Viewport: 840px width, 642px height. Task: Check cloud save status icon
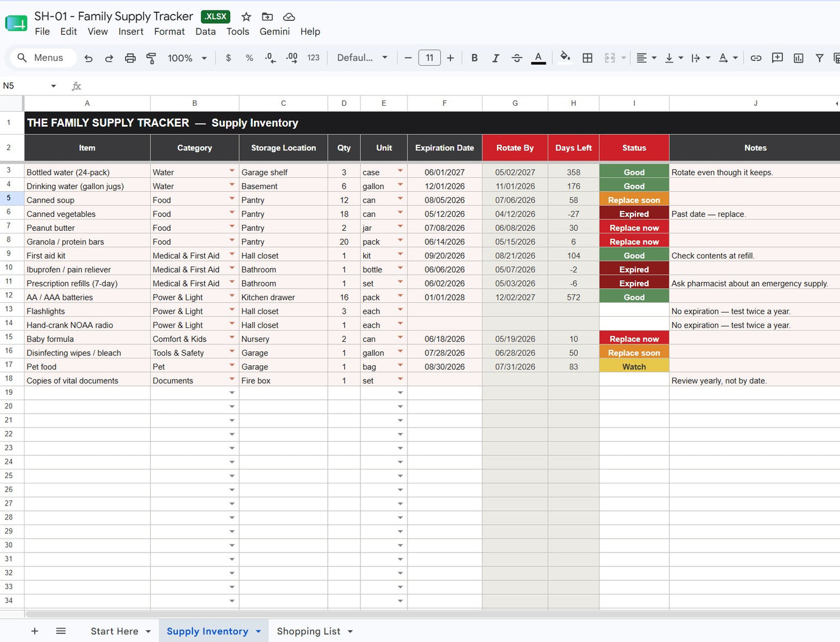point(289,17)
